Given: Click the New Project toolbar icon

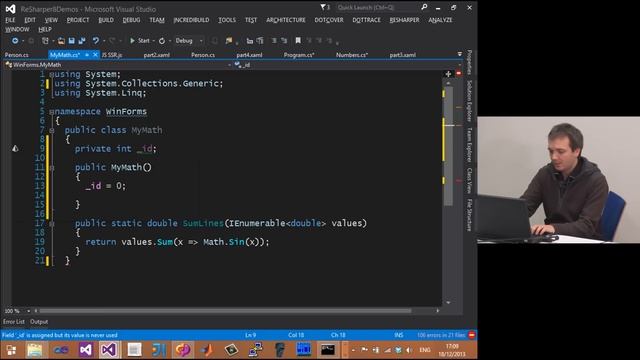Looking at the screenshot, I should click(x=45, y=41).
